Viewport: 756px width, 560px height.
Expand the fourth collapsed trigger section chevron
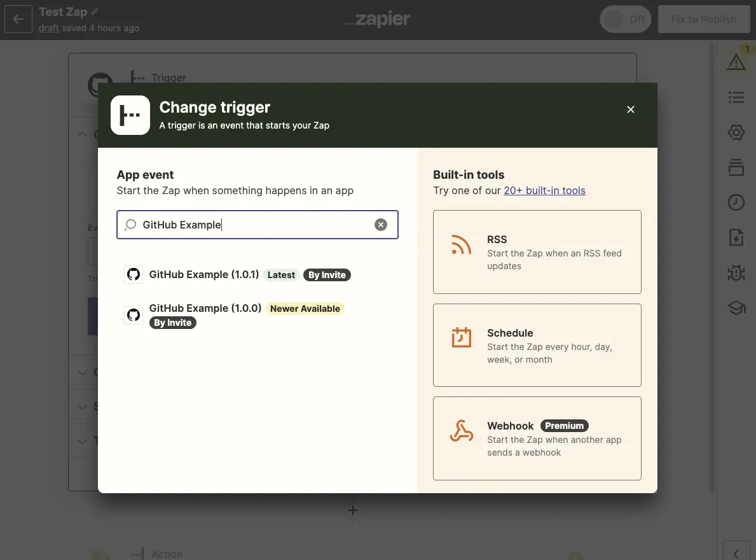pos(83,442)
